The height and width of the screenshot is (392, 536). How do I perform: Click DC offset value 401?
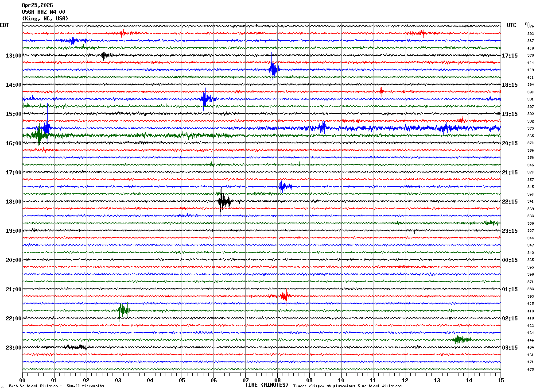(x=530, y=77)
